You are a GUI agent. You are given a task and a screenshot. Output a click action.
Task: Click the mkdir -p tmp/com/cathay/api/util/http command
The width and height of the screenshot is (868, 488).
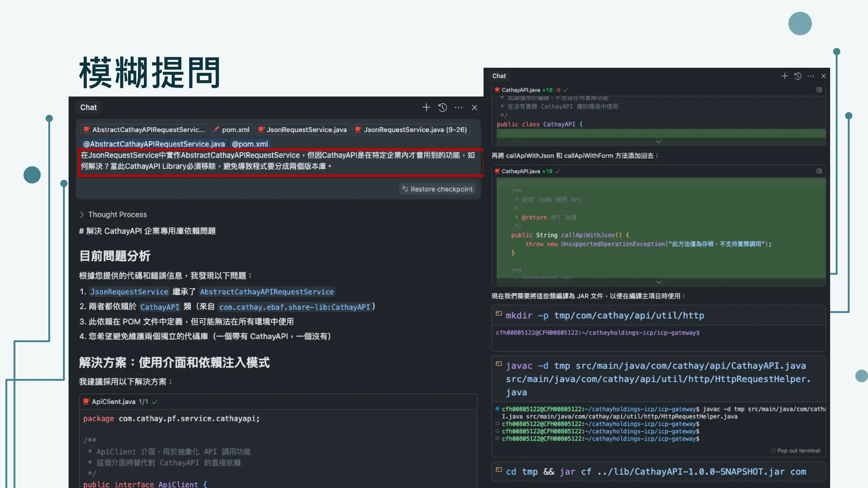click(x=605, y=316)
